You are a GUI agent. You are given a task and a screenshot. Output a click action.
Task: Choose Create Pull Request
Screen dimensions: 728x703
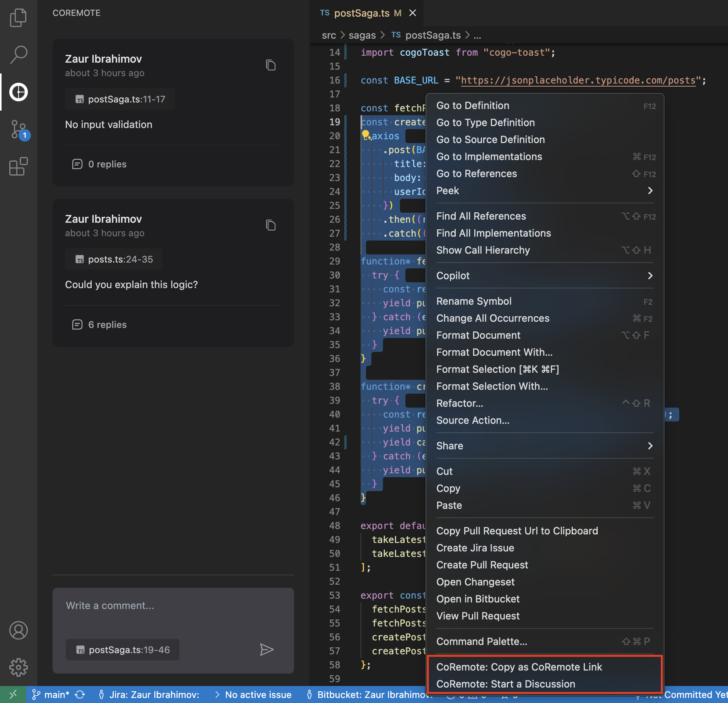click(545, 565)
